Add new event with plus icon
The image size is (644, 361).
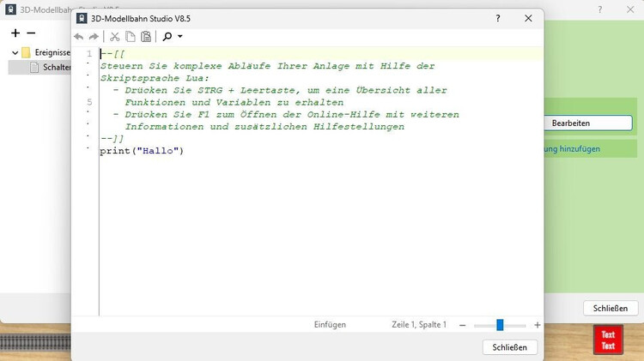[x=15, y=33]
